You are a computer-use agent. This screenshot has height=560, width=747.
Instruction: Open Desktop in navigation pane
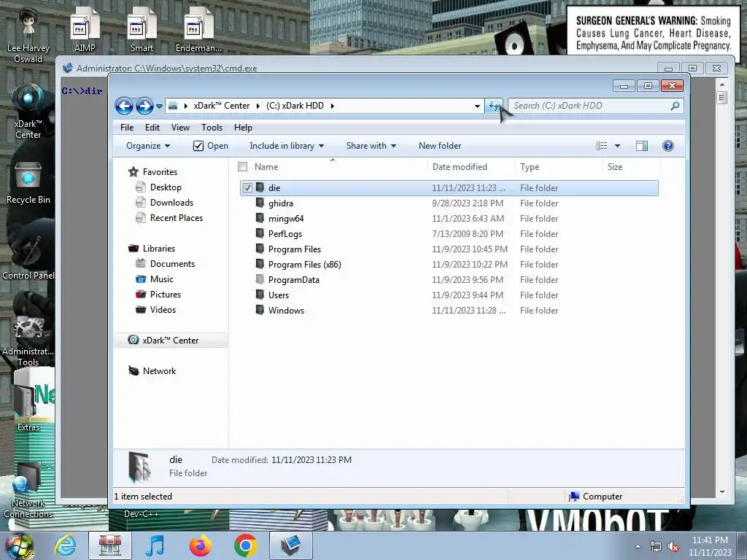tap(166, 187)
